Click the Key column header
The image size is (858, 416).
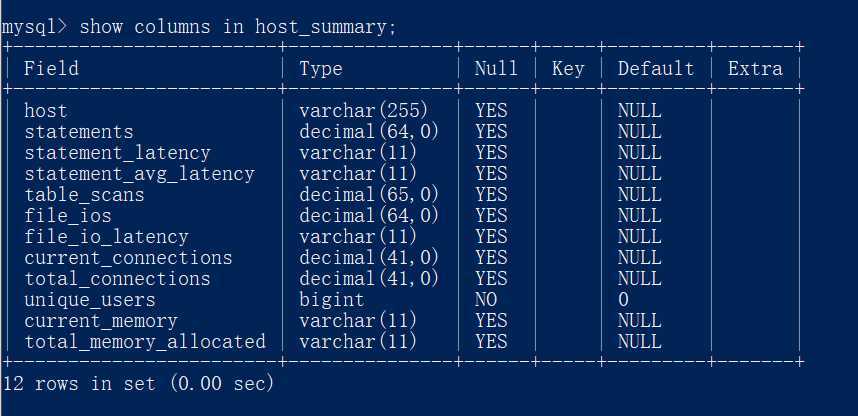click(x=568, y=69)
